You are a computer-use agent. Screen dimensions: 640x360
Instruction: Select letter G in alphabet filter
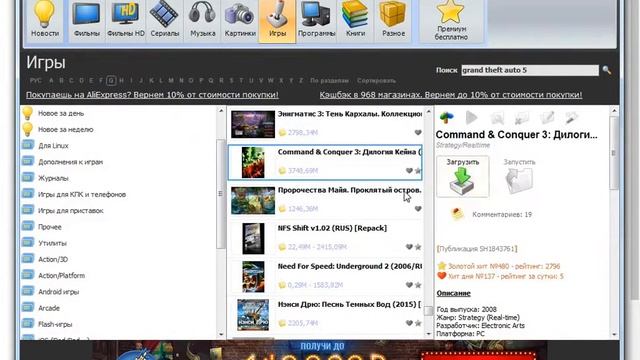click(x=111, y=80)
